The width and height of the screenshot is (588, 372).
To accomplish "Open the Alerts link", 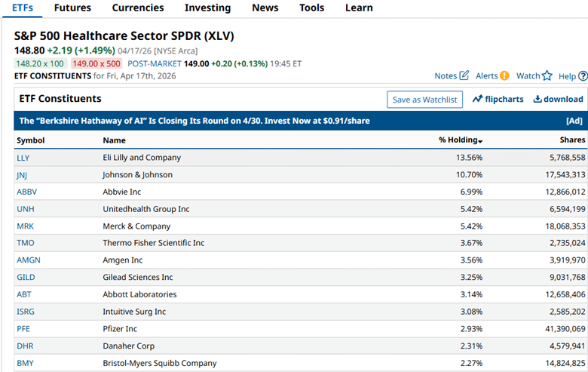I will coord(487,75).
